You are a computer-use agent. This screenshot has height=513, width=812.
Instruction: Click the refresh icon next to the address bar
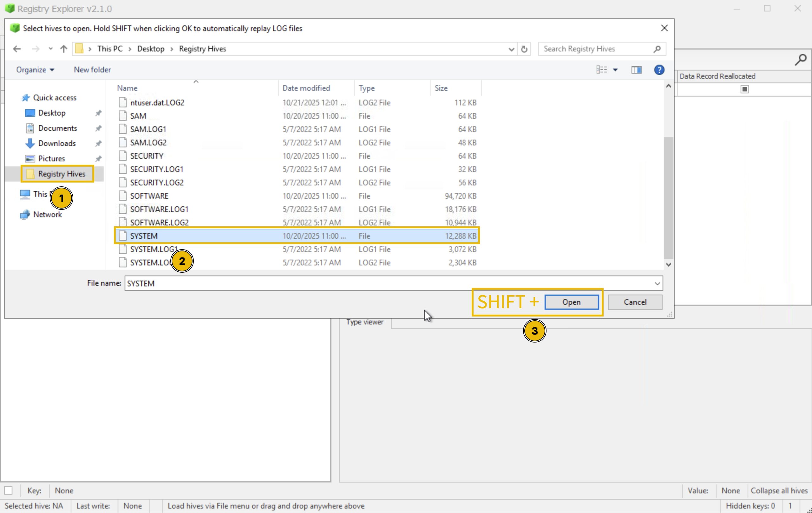click(524, 49)
